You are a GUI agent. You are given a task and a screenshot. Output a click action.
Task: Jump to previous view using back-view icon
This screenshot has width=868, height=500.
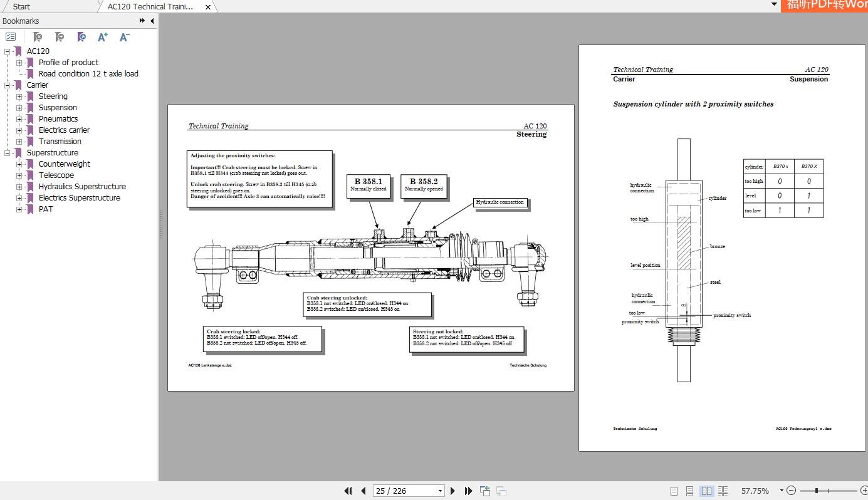pos(484,491)
